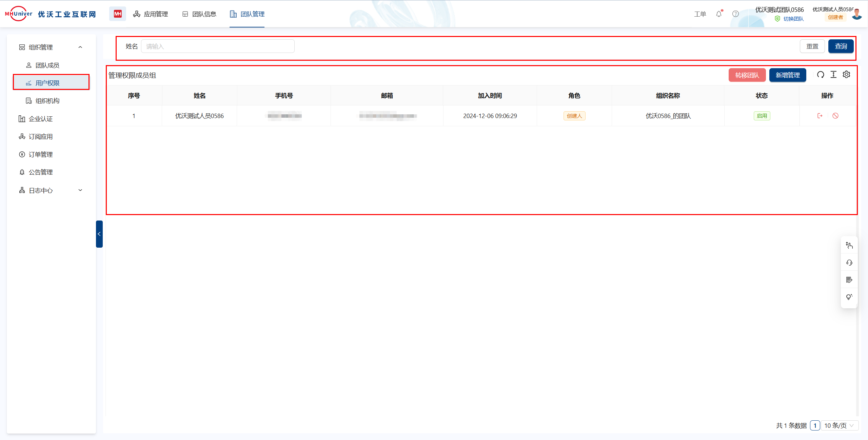Image resolution: width=868 pixels, height=440 pixels.
Task: Focus the 姓名 search input field
Action: tap(218, 46)
